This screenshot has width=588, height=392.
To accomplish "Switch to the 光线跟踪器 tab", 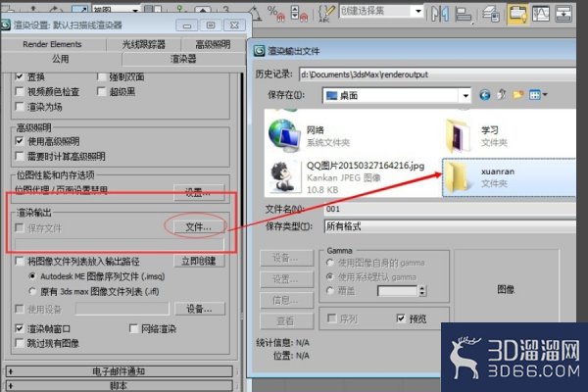I will tap(144, 44).
